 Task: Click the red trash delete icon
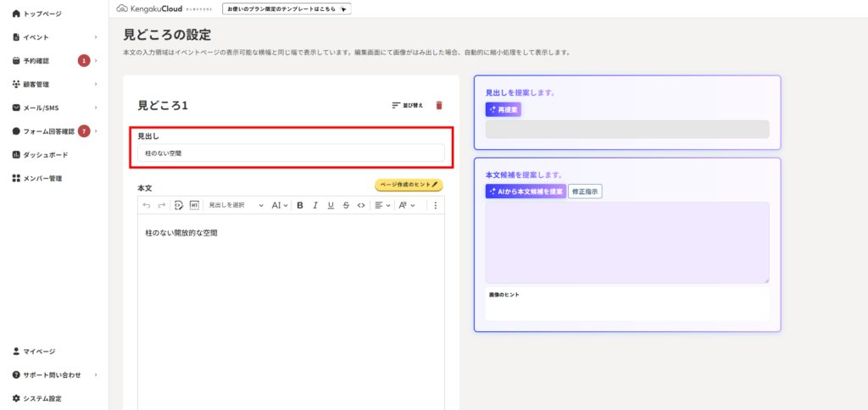tap(438, 106)
